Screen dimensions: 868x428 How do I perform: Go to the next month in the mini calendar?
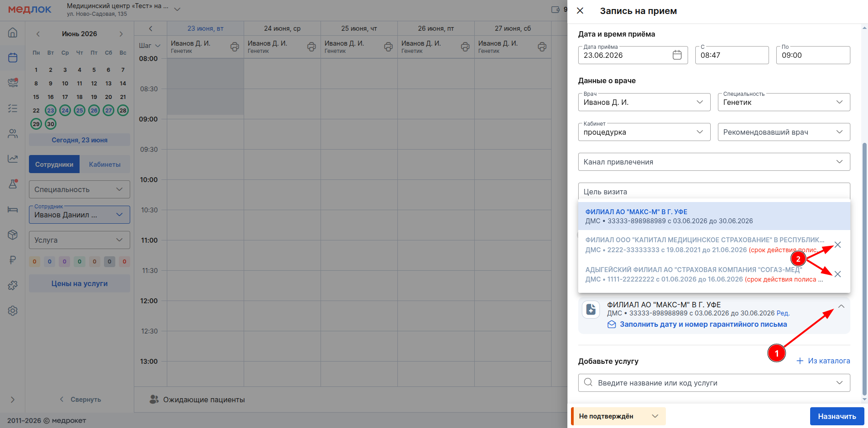(121, 34)
